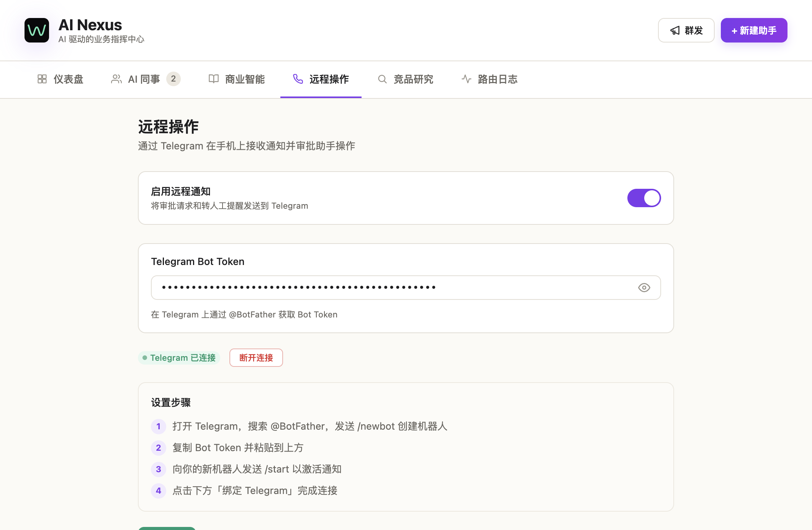Click the 群发 broadcast button
812x530 pixels.
pos(686,30)
